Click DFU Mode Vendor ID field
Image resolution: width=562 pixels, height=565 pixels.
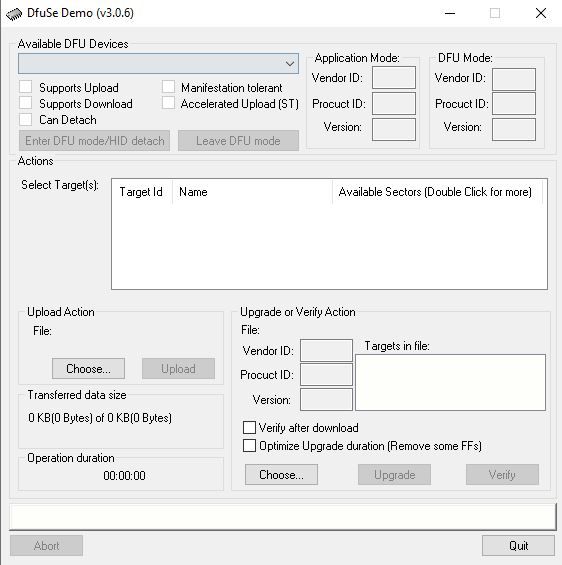click(x=514, y=79)
